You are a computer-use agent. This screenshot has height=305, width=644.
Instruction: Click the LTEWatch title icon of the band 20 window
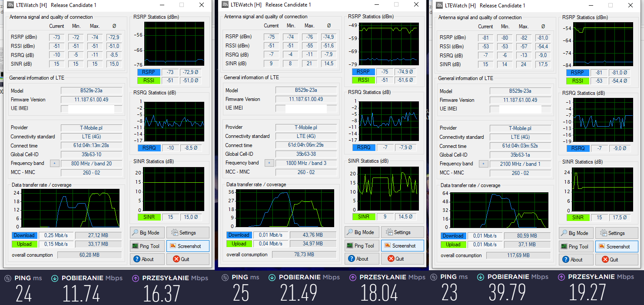[11, 5]
